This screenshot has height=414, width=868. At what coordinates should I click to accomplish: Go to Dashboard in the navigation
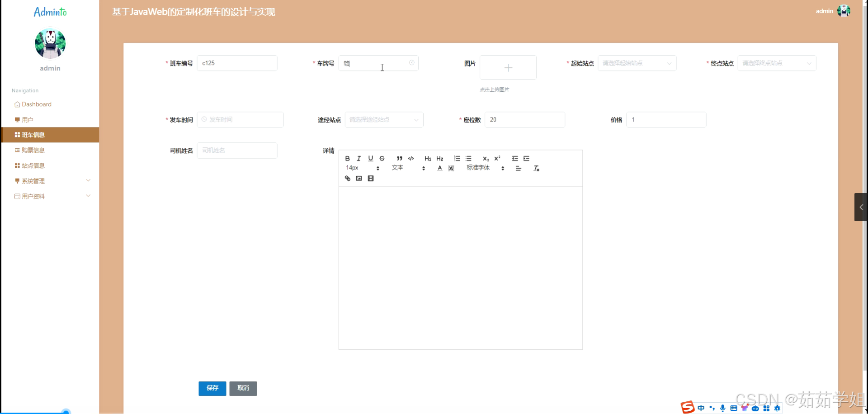coord(37,104)
